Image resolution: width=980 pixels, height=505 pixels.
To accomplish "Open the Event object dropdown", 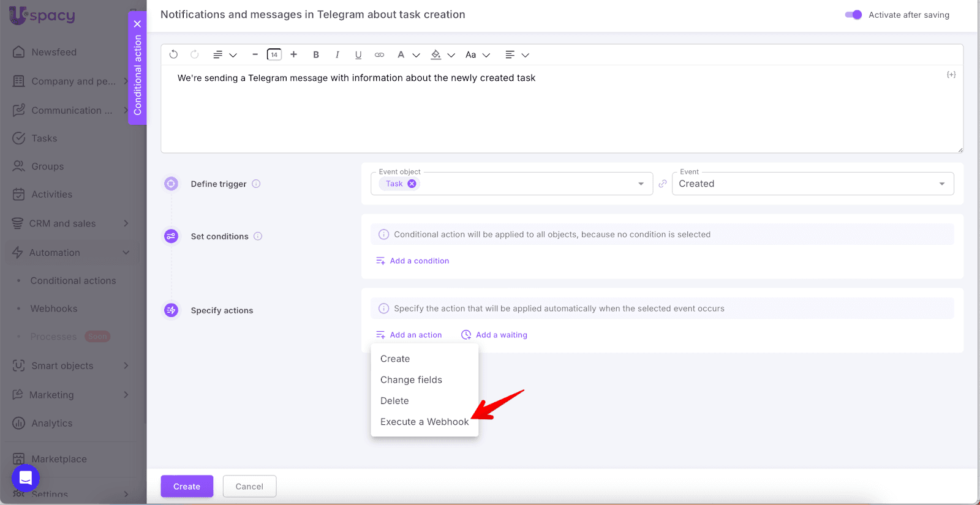I will click(x=641, y=184).
